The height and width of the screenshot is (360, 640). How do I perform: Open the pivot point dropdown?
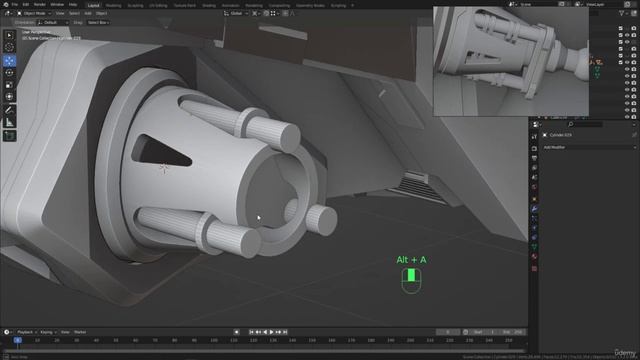pos(256,13)
